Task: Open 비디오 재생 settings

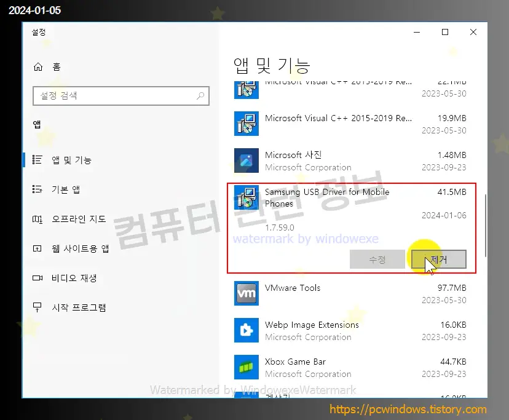Action: coord(74,278)
